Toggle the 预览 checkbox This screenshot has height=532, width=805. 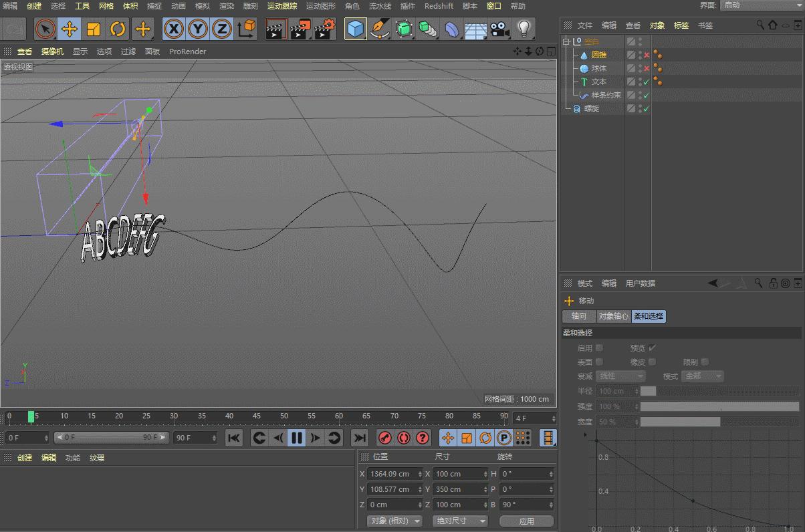click(x=652, y=348)
